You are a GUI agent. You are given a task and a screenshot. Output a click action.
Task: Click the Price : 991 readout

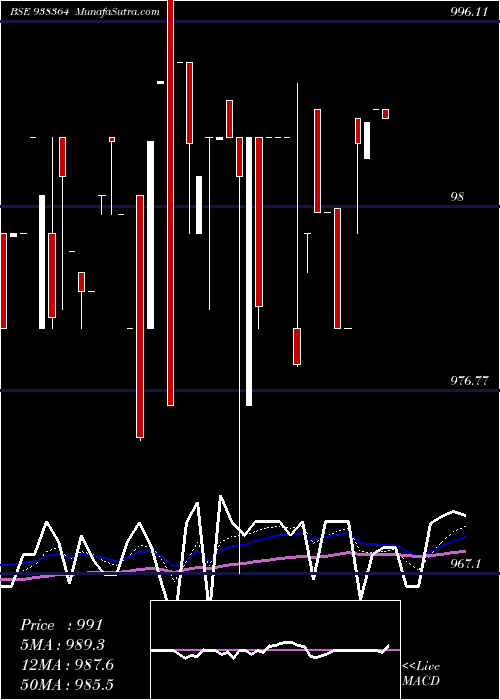pyautogui.click(x=62, y=625)
